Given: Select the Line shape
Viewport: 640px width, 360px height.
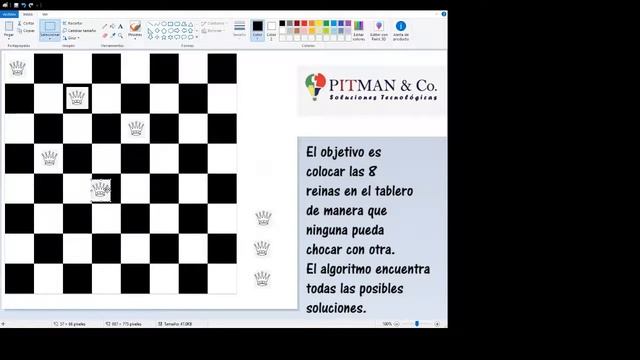Looking at the screenshot, I should click(x=150, y=24).
